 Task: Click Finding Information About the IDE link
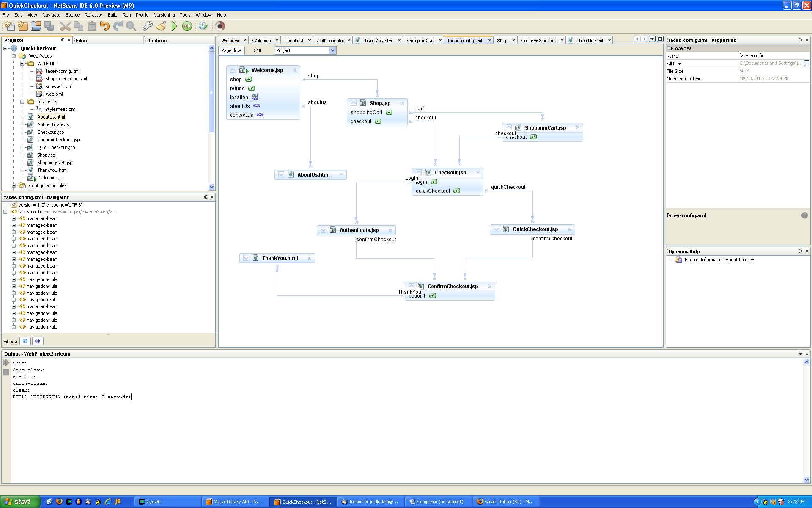pyautogui.click(x=719, y=260)
